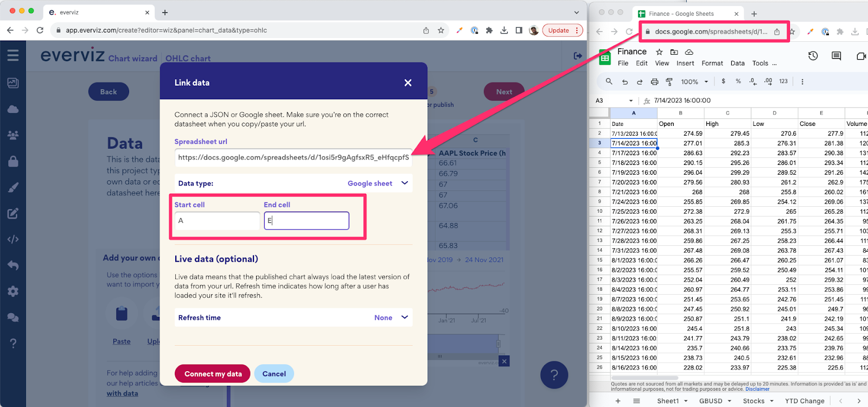Open version history clock icon in Sheets
Screen dimensions: 868x407
[x=813, y=56]
